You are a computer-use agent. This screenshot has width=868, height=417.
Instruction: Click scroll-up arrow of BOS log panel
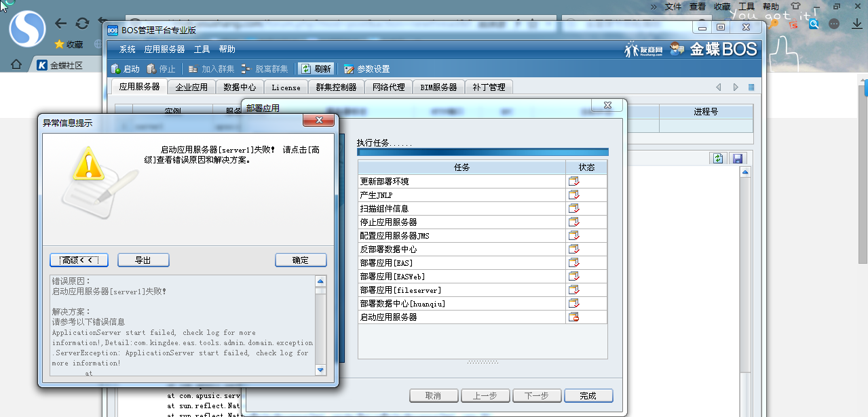pos(745,172)
